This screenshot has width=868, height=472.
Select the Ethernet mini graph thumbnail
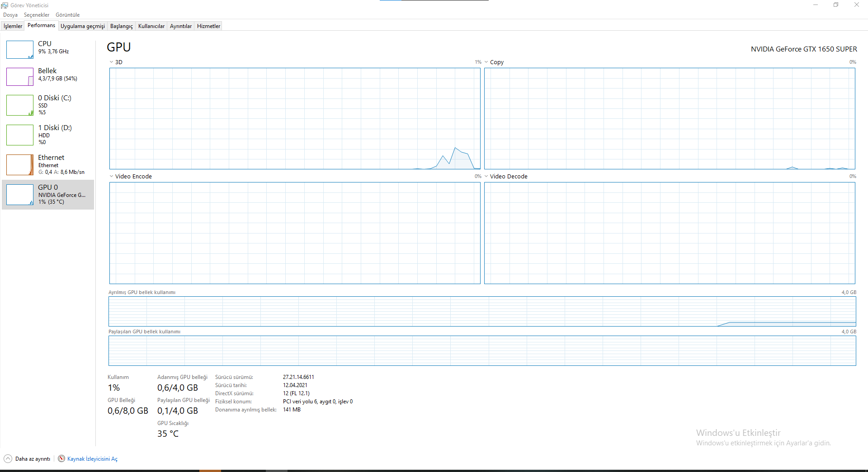pos(20,165)
